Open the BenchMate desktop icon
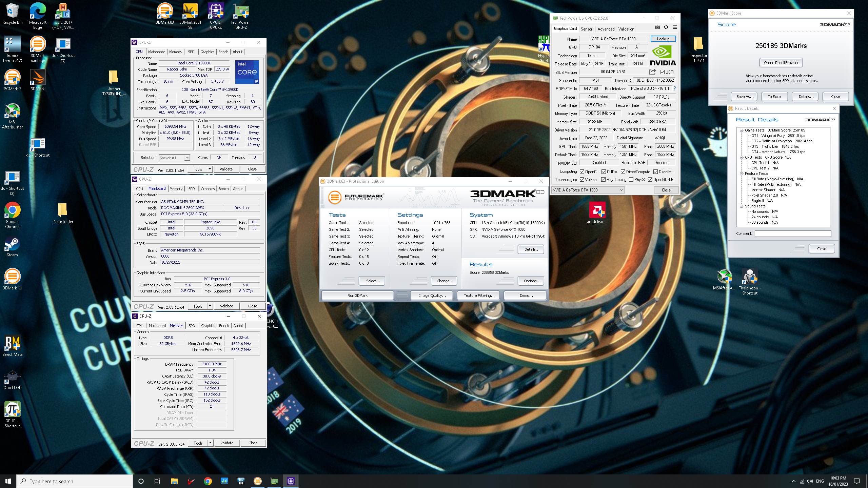This screenshot has height=488, width=868. (12, 346)
